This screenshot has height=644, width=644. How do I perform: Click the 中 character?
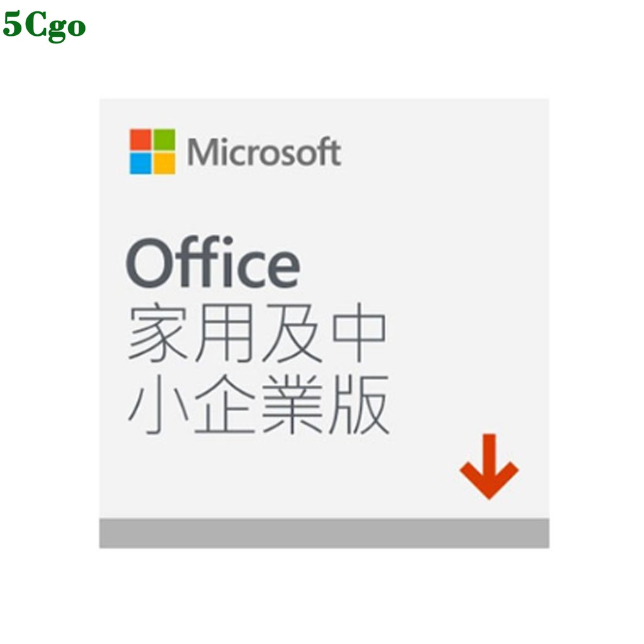coord(359,333)
